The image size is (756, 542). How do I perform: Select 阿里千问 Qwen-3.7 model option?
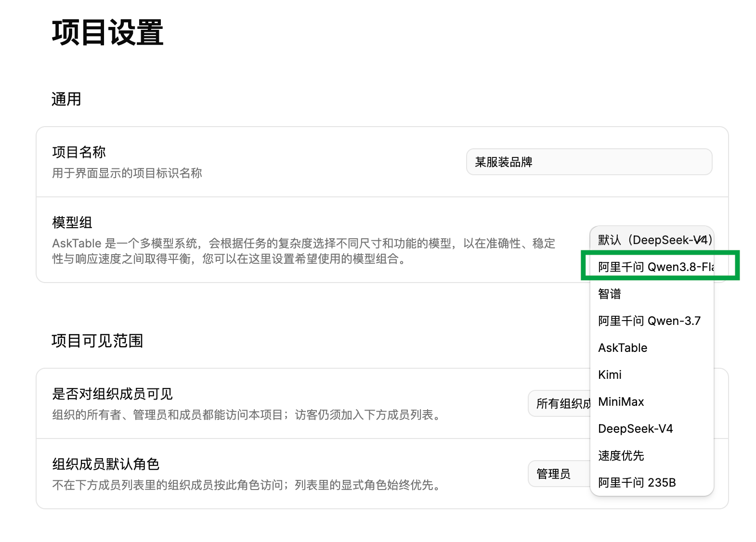coord(652,321)
